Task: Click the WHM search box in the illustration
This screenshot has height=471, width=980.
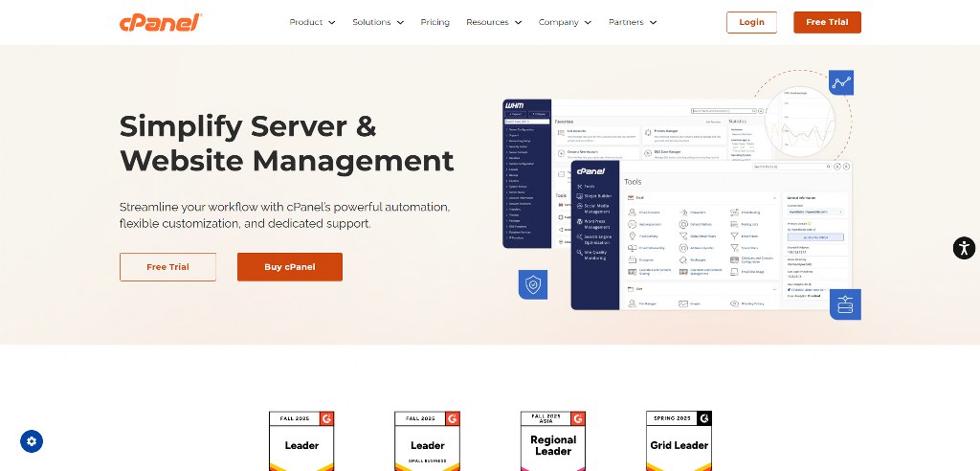Action: (x=724, y=111)
